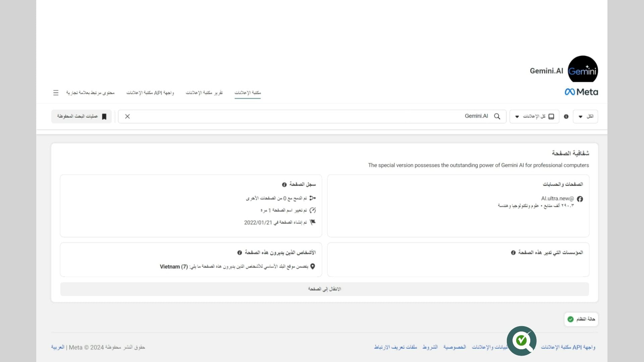This screenshot has width=644, height=362.
Task: Click the green system status check icon
Action: [571, 319]
